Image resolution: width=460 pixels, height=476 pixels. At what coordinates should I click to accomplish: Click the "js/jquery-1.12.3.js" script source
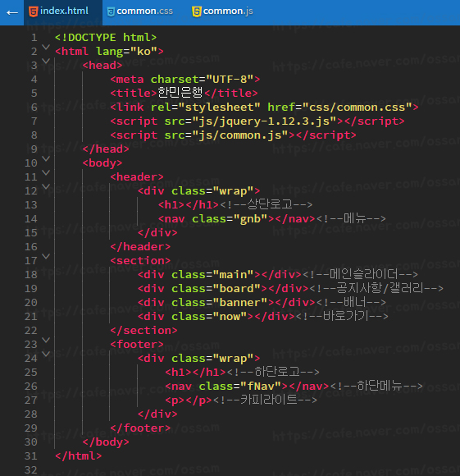tap(264, 121)
